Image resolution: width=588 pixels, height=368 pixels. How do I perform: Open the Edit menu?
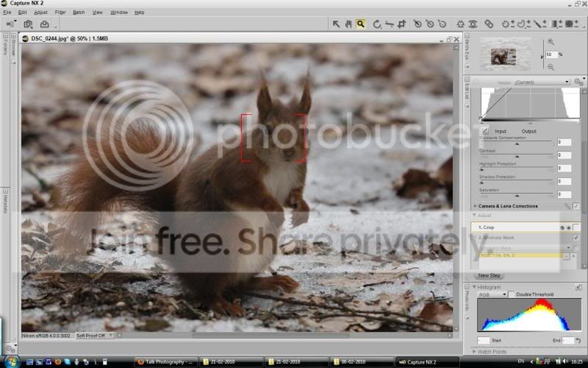pyautogui.click(x=23, y=13)
